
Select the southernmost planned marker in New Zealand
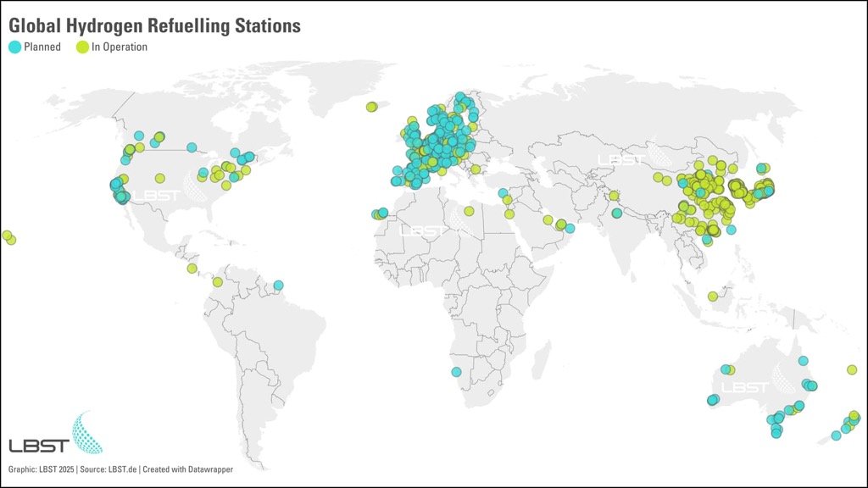pyautogui.click(x=837, y=436)
